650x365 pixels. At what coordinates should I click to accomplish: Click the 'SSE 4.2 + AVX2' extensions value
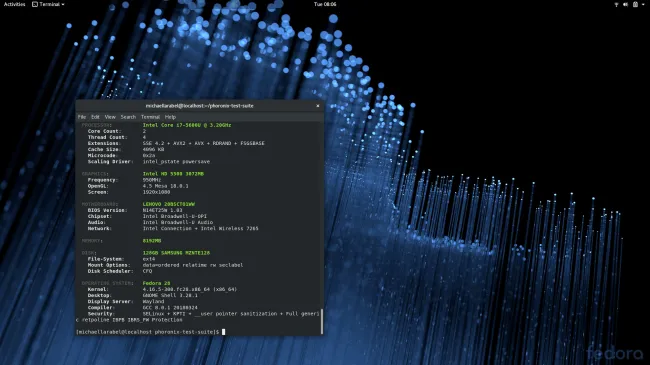tap(164, 143)
